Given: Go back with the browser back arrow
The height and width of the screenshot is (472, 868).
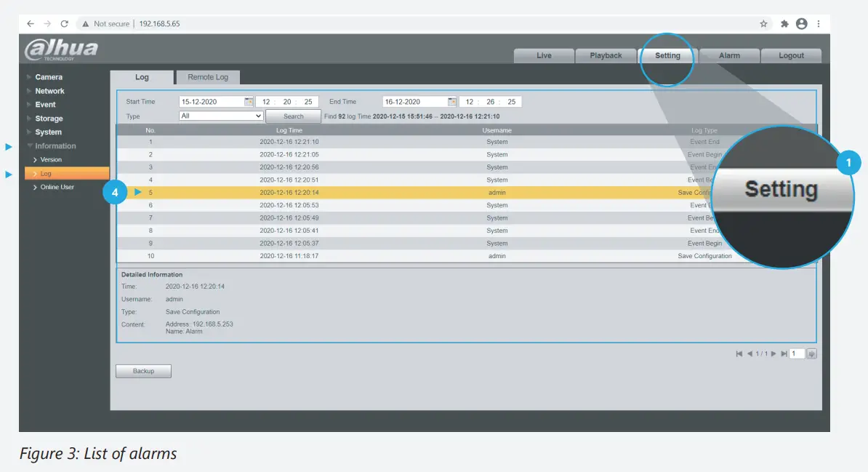Looking at the screenshot, I should 31,24.
